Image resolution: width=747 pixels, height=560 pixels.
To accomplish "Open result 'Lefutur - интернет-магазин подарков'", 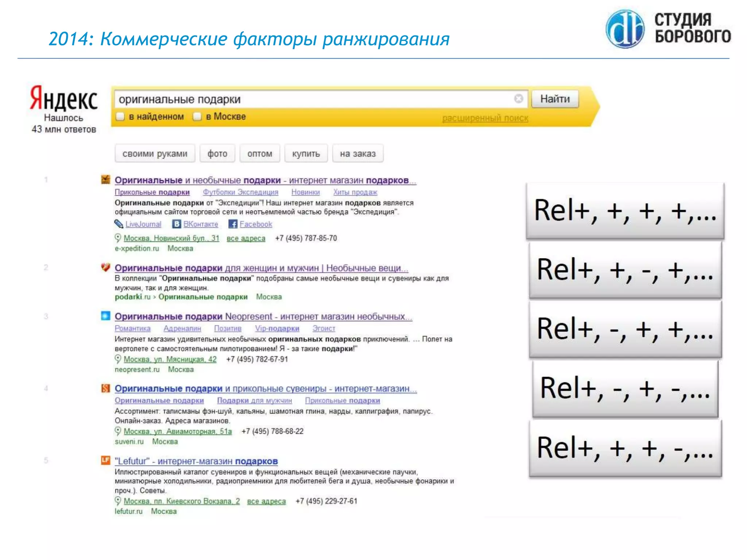I will coord(196,461).
